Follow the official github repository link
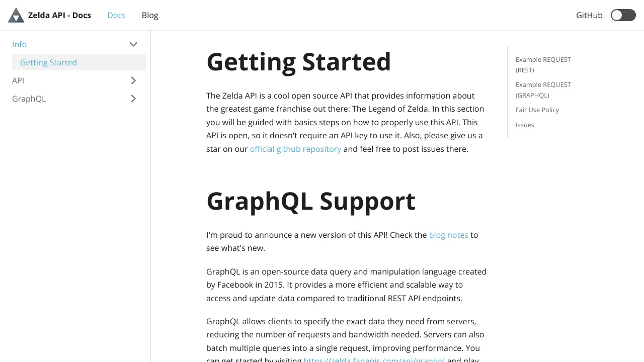 coord(295,149)
